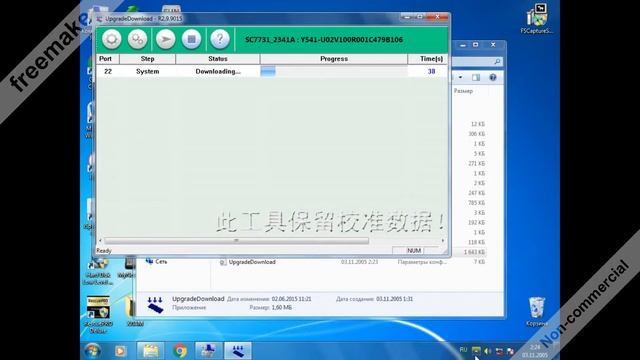
Task: Click the Размер column header in Explorer
Action: click(463, 91)
